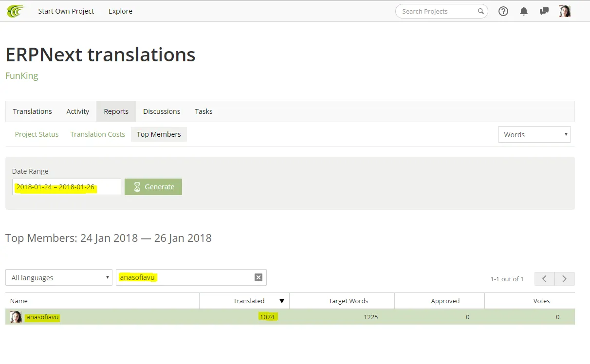Viewport: 590px width, 364px height.
Task: Click the member name filter field
Action: tap(191, 277)
